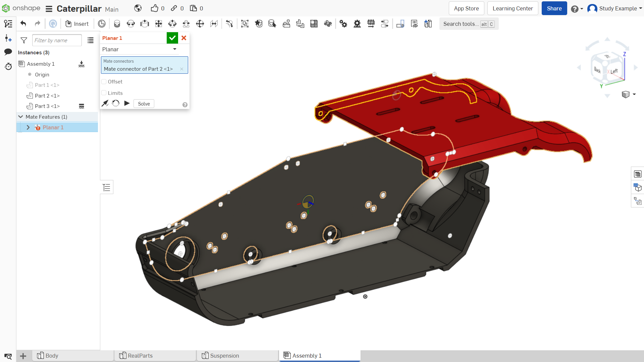This screenshot has height=362, width=644.
Task: Select Assembly 1 in instance tree
Action: pos(41,64)
